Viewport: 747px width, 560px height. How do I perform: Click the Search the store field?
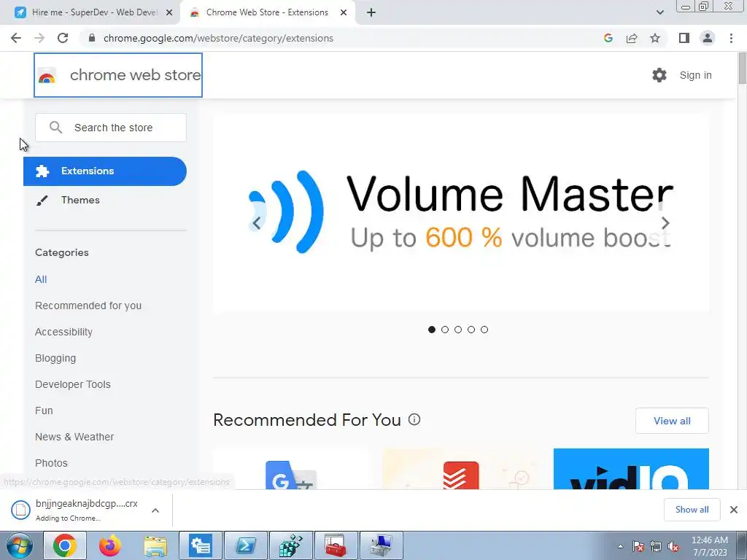coord(111,128)
